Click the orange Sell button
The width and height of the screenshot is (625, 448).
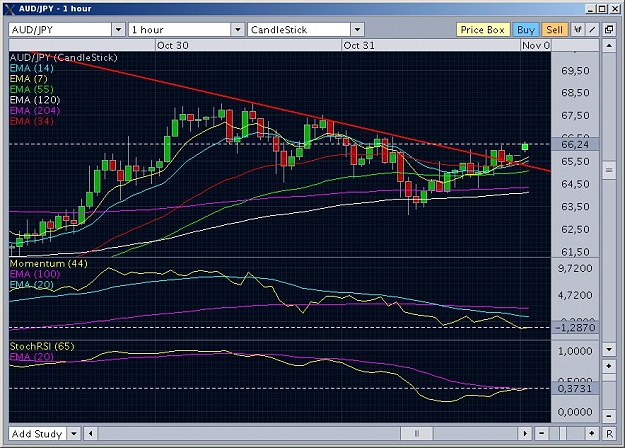pyautogui.click(x=554, y=29)
